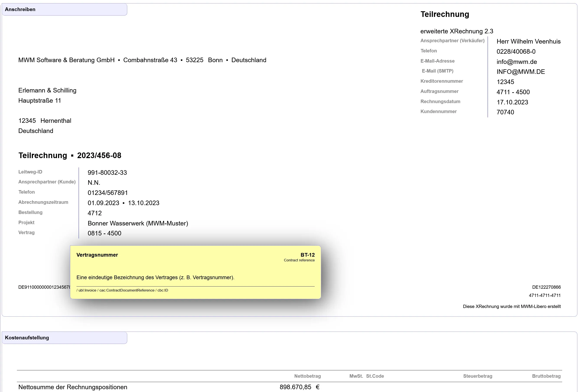
Task: Click IBAN text starting DE9110000000
Action: [x=44, y=287]
